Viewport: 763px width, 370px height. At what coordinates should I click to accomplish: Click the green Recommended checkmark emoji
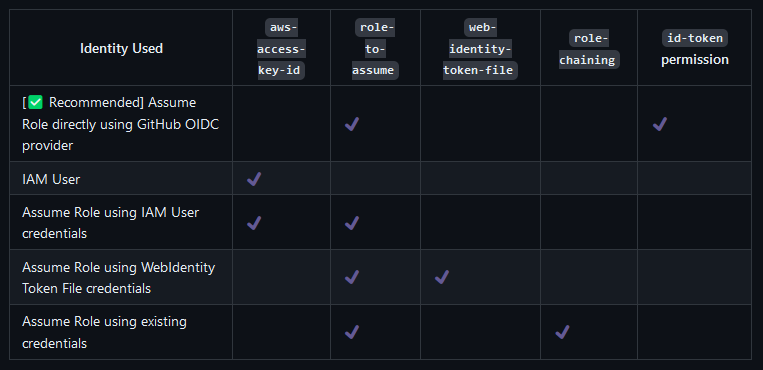(36, 103)
